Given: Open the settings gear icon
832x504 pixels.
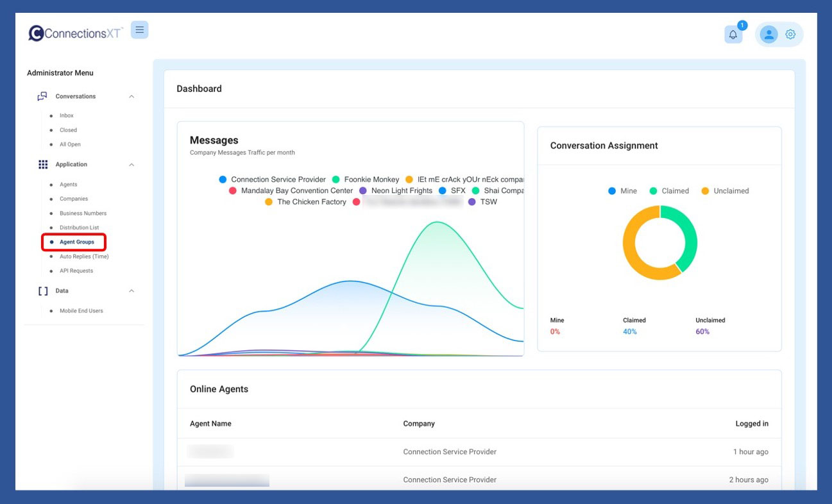Looking at the screenshot, I should (790, 35).
